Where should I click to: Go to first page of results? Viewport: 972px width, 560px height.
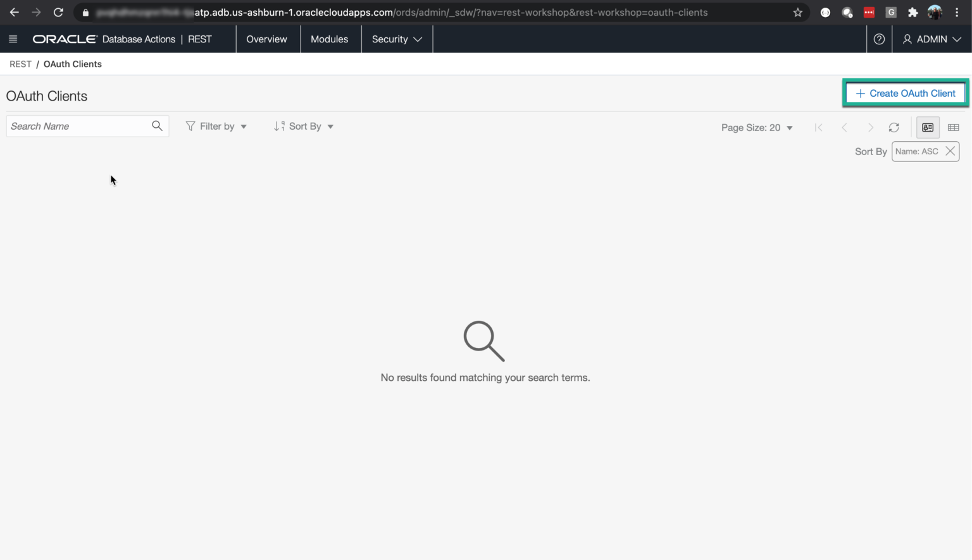coord(819,128)
